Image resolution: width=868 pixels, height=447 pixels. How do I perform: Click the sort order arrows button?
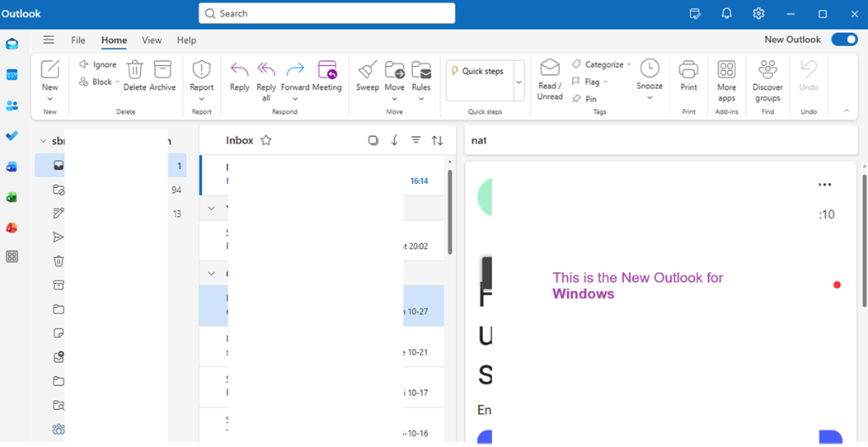pos(438,141)
